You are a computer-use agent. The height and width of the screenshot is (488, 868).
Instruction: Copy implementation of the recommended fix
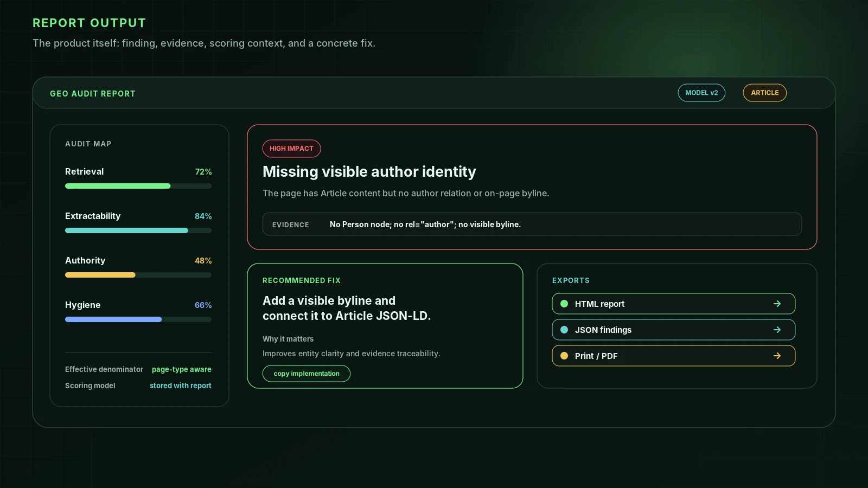point(307,374)
